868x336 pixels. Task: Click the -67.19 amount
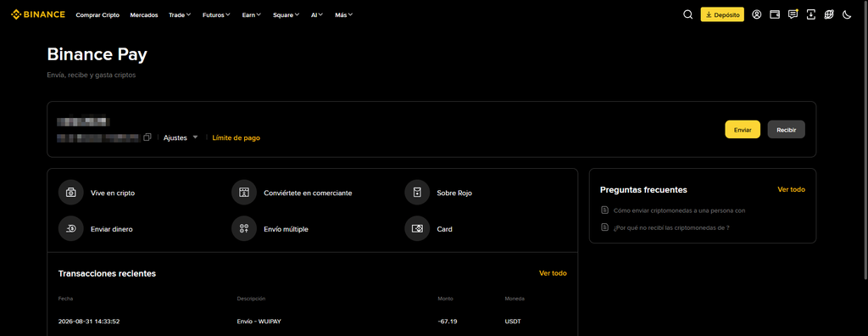pyautogui.click(x=448, y=321)
